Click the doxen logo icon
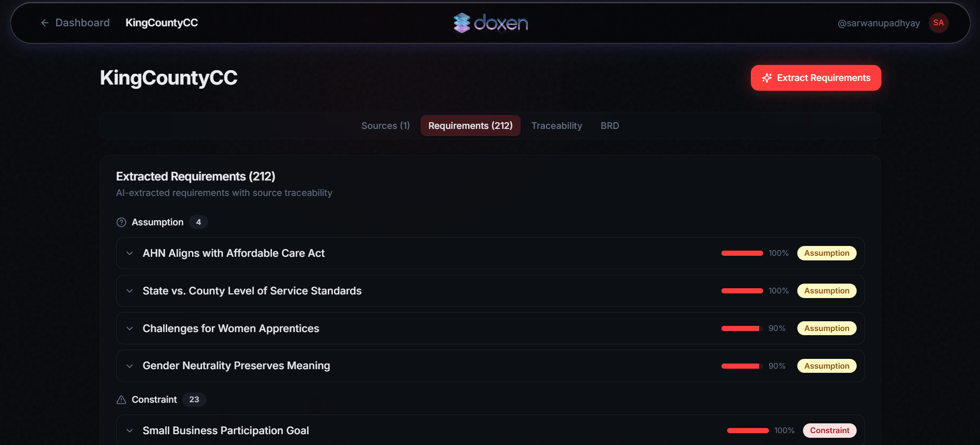The height and width of the screenshot is (445, 980). (462, 23)
